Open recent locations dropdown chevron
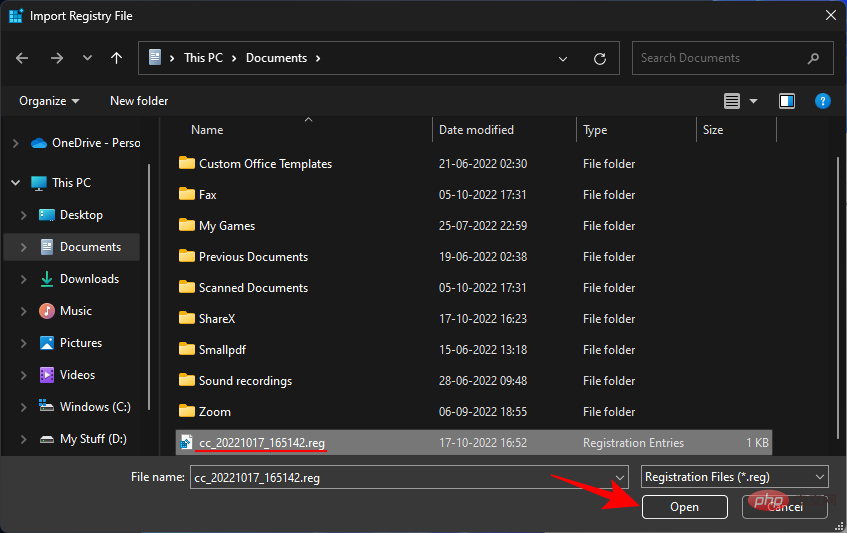The image size is (847, 533). tap(87, 58)
